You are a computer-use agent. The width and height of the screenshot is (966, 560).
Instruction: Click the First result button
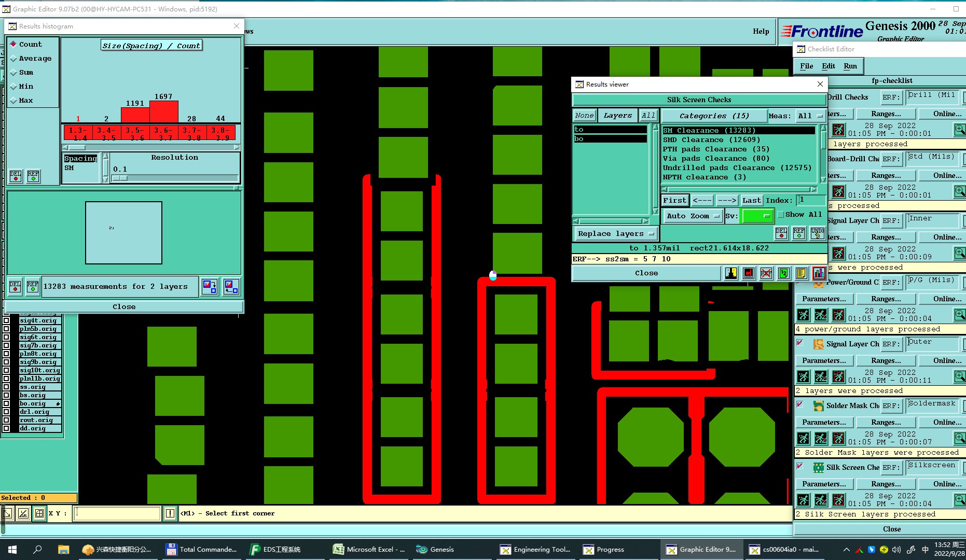pyautogui.click(x=674, y=201)
